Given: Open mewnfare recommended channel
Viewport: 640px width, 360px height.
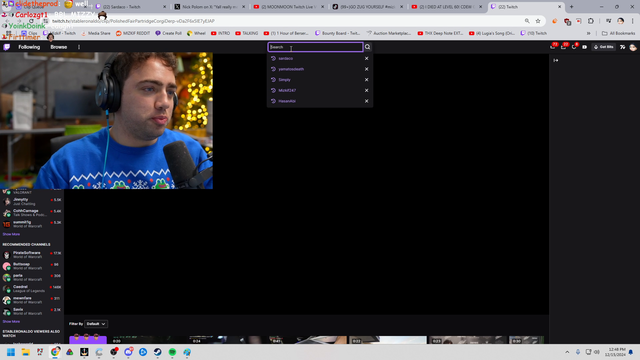Looking at the screenshot, I should 32,300.
